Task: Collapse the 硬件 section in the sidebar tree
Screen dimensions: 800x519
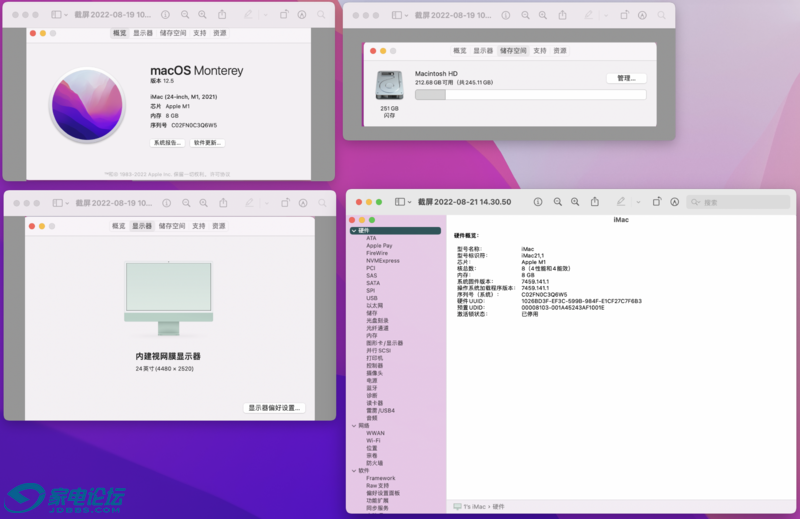Action: click(x=354, y=231)
